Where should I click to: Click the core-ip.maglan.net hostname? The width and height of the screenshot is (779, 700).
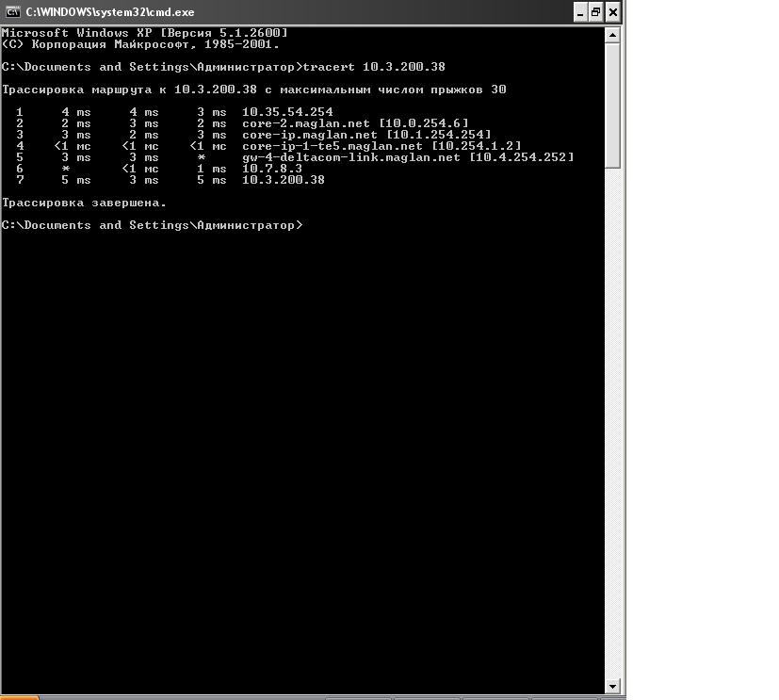[x=310, y=135]
